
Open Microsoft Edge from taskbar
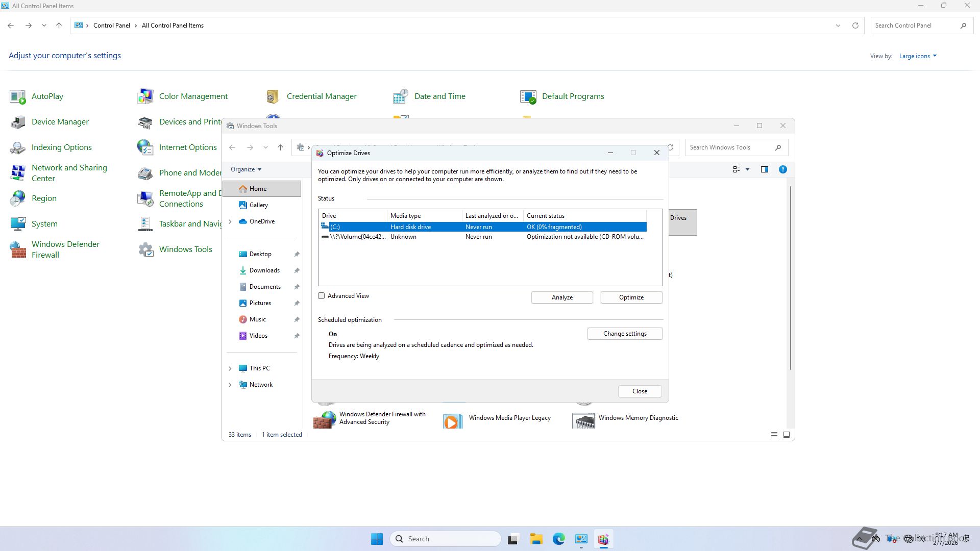coord(558,539)
